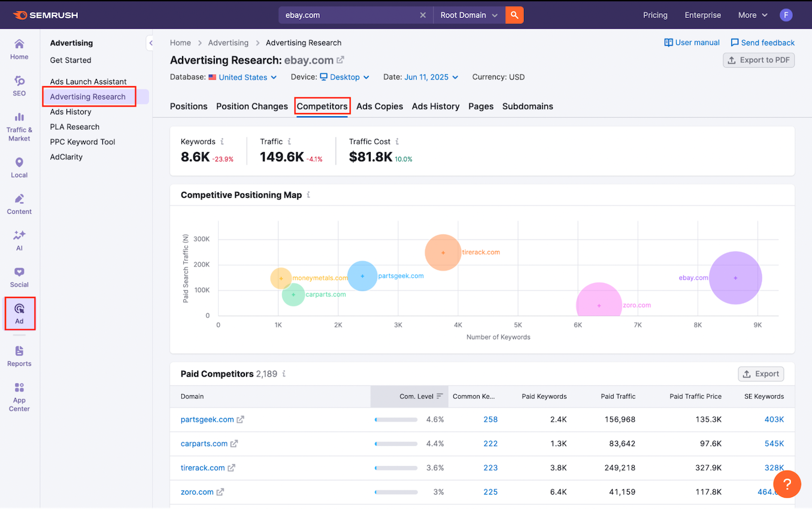This screenshot has width=812, height=509.
Task: Select the Content sidebar icon
Action: coord(19,204)
